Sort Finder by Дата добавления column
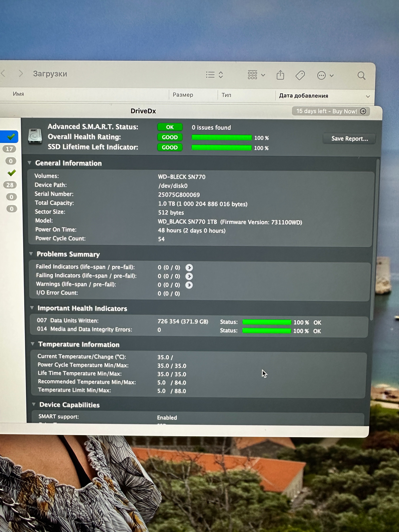 303,96
